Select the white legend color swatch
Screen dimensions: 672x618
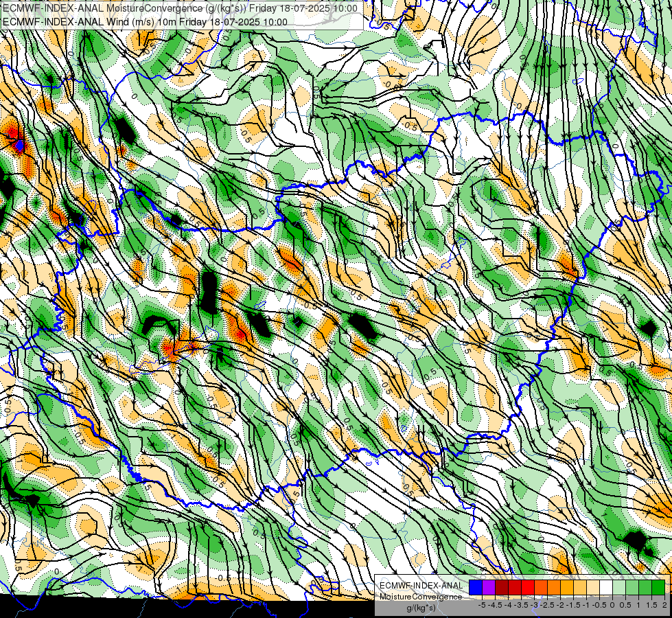tap(606, 588)
